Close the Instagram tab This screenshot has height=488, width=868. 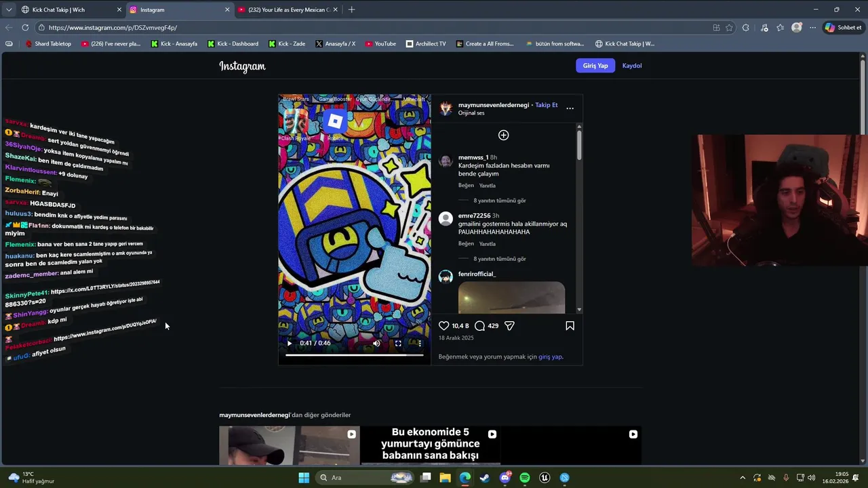pos(227,9)
